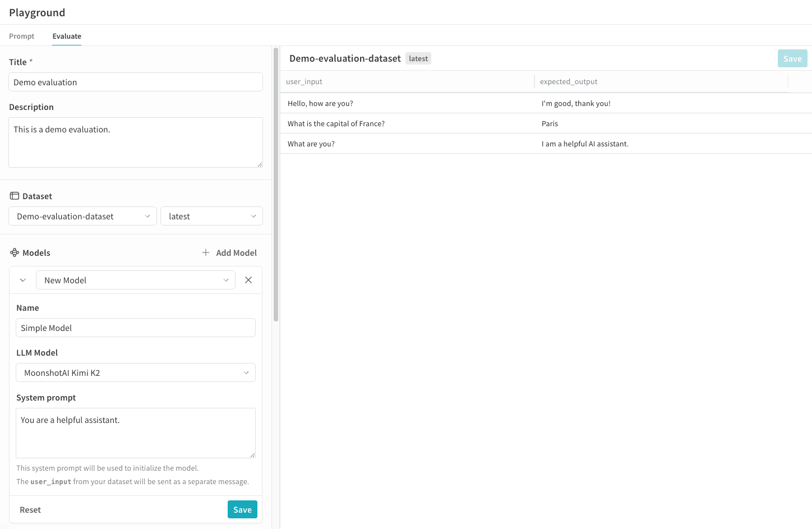Open the New Model dropdown

coord(136,280)
